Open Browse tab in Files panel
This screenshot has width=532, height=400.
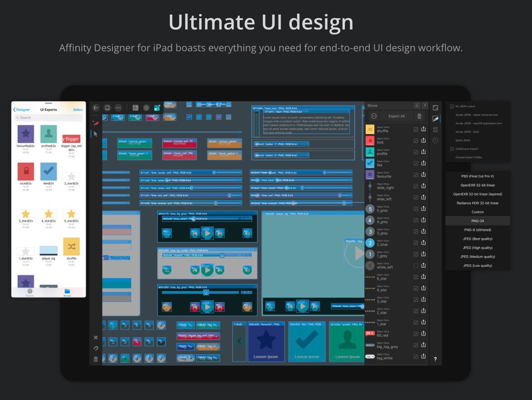click(x=67, y=293)
